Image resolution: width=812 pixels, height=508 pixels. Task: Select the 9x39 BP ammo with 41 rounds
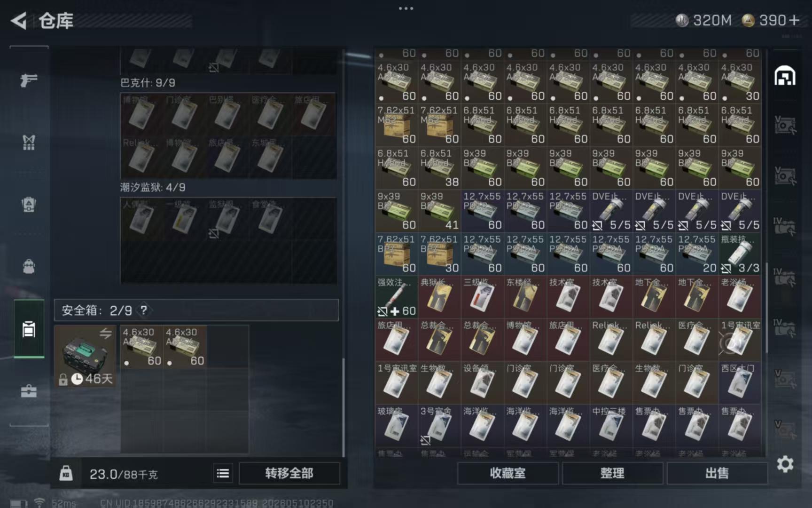point(439,211)
